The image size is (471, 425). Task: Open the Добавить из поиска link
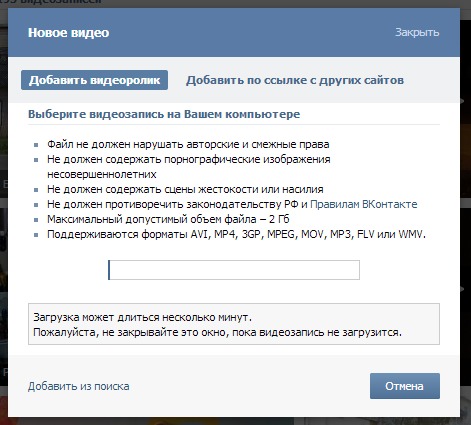pyautogui.click(x=79, y=386)
